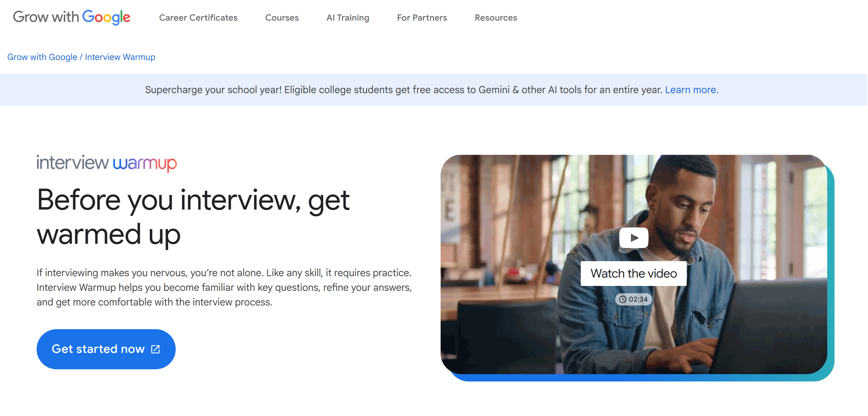Click the Supercharge your school year banner text
The height and width of the screenshot is (416, 868).
click(404, 90)
